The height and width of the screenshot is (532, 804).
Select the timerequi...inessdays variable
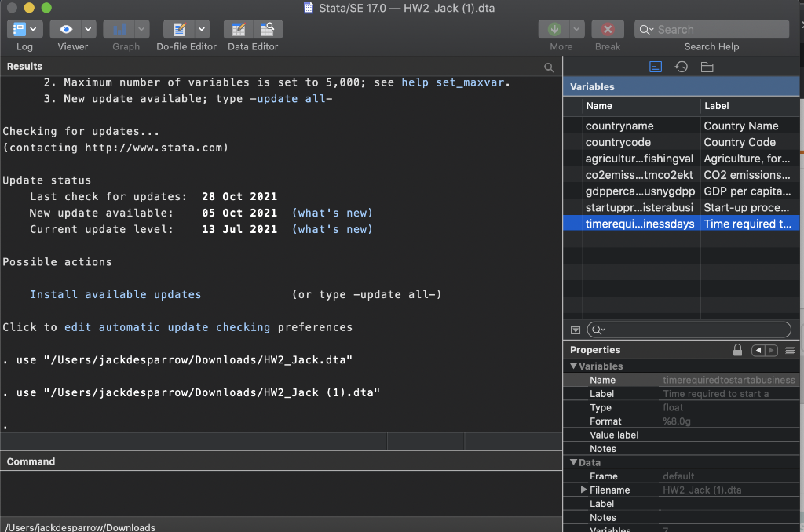(639, 224)
